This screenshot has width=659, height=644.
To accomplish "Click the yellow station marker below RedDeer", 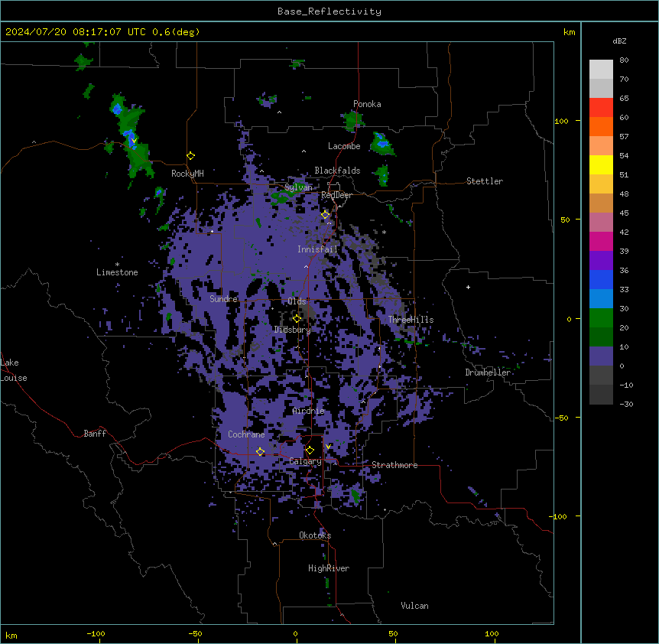I will coord(326,215).
